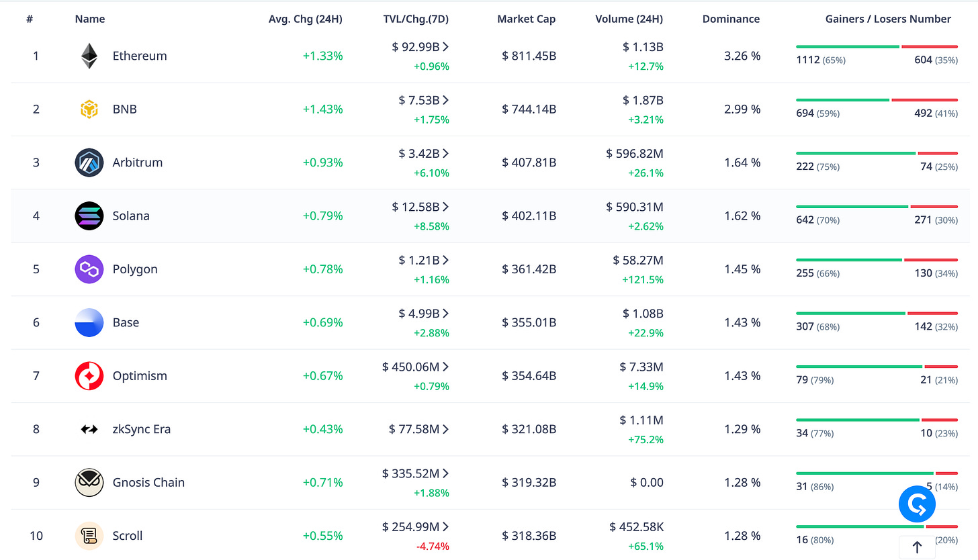Click Polygon volume change +121.5%
The height and width of the screenshot is (560, 978).
643,279
